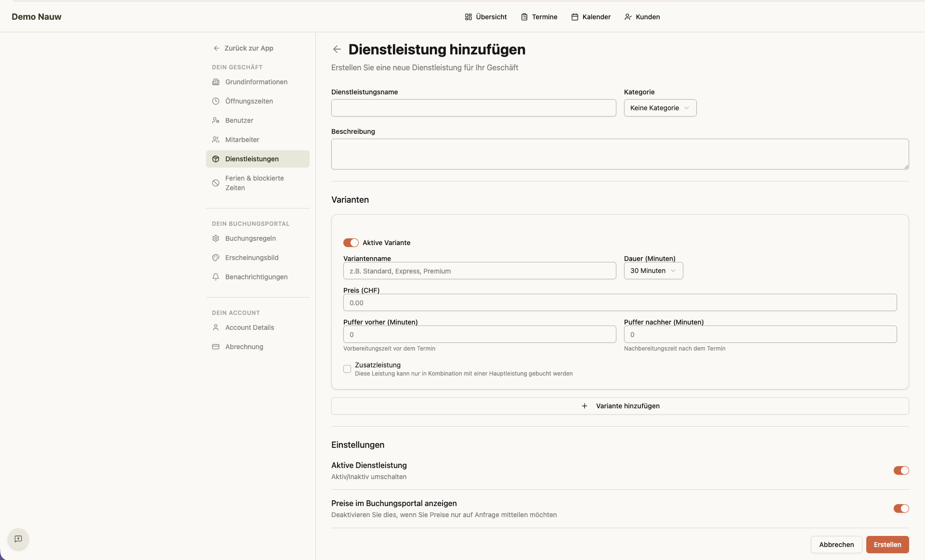925x560 pixels.
Task: Open the Kategorie dropdown
Action: coord(660,108)
